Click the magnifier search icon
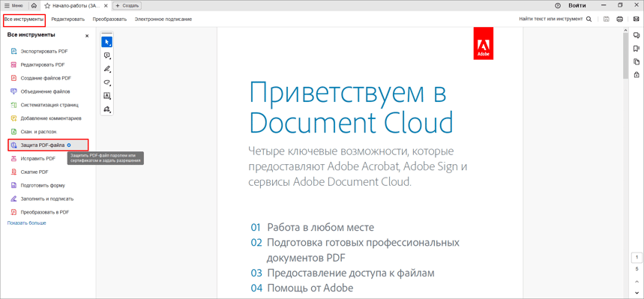The image size is (644, 299). click(589, 19)
